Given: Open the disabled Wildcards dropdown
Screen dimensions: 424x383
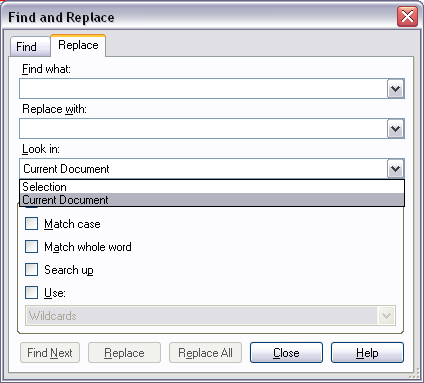Looking at the screenshot, I should pyautogui.click(x=210, y=315).
